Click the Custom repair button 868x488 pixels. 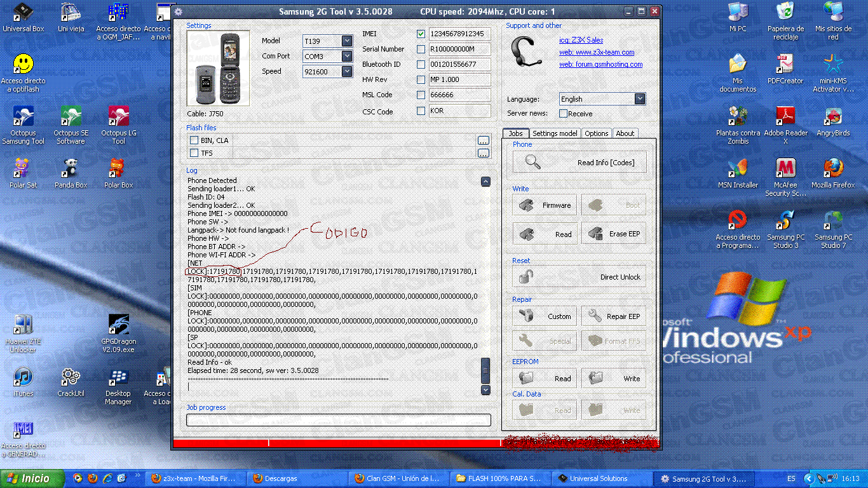click(545, 316)
